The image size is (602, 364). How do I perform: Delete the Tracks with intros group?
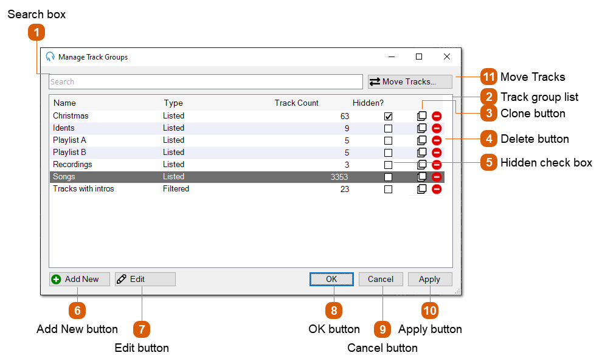[x=437, y=188]
